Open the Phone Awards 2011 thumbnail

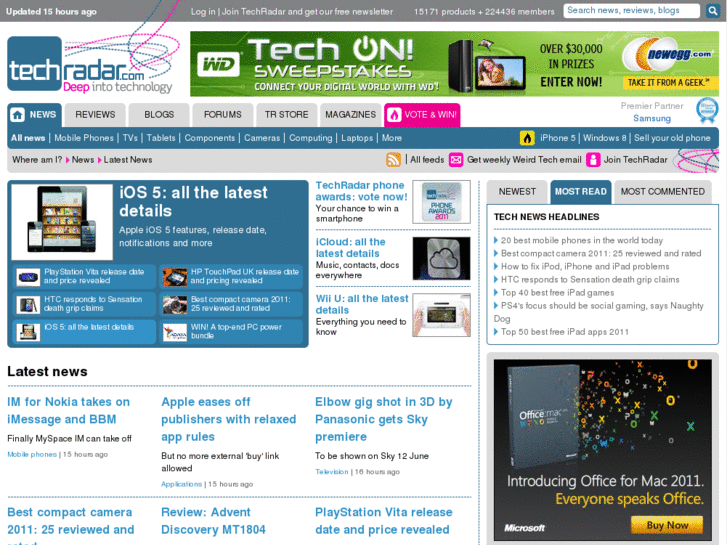click(x=441, y=202)
